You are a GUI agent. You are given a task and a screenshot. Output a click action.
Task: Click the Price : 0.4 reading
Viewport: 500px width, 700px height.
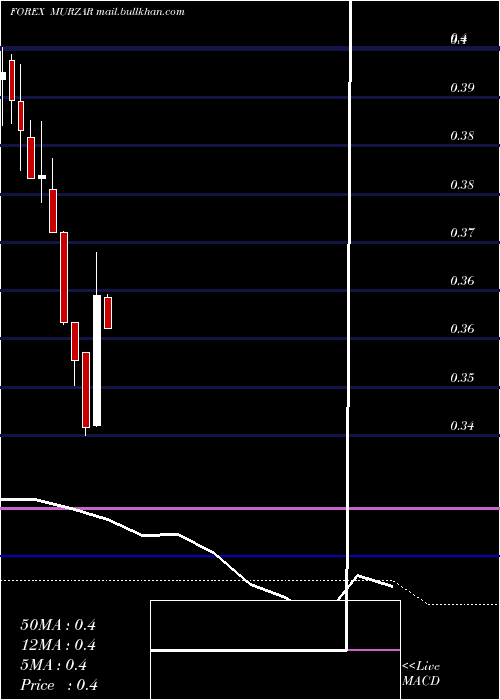(x=59, y=685)
